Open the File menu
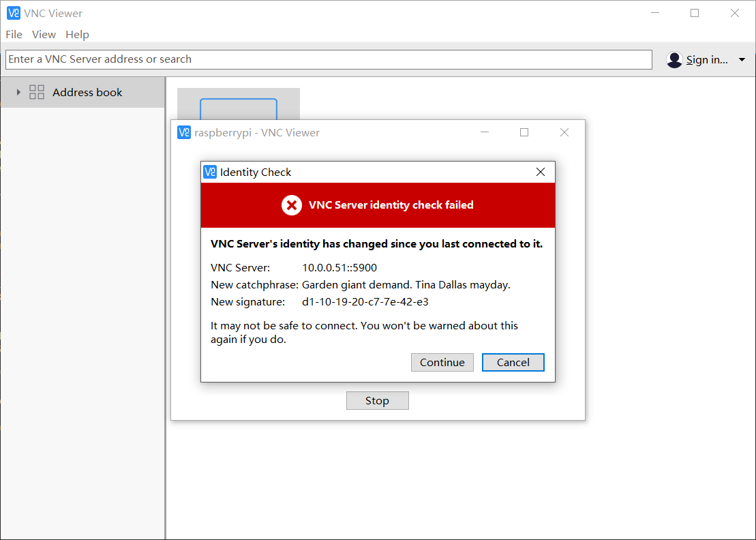This screenshot has height=540, width=756. (14, 34)
